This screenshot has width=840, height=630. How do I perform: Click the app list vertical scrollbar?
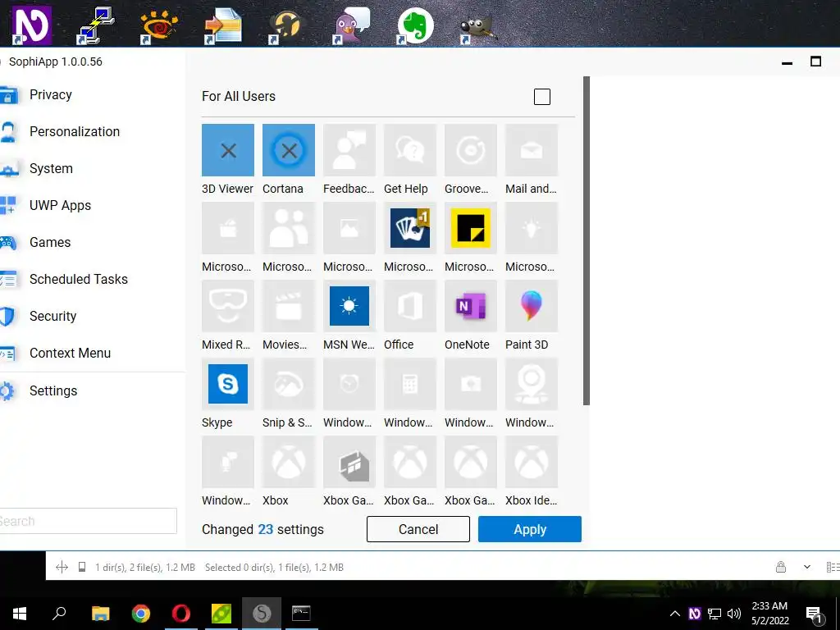coord(587,241)
